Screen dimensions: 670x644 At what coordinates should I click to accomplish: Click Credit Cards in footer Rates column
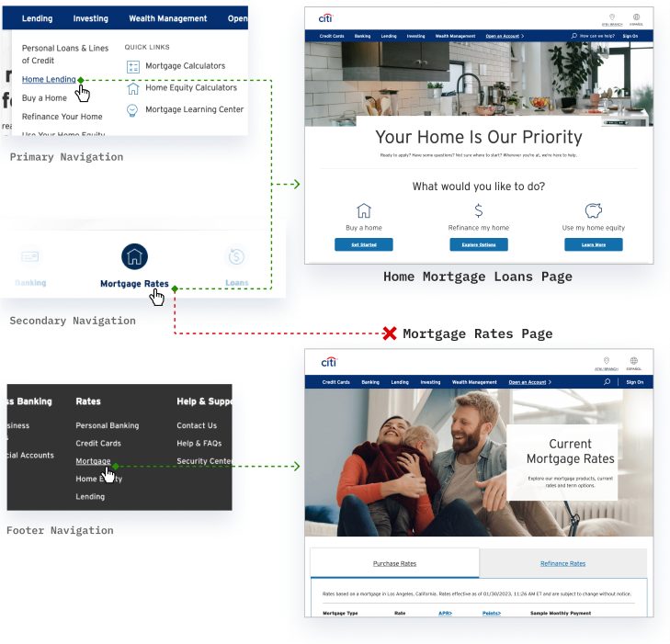point(98,444)
